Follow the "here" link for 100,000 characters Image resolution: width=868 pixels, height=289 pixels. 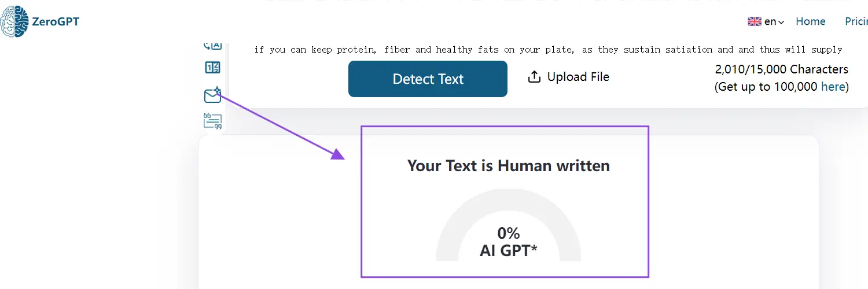(833, 87)
